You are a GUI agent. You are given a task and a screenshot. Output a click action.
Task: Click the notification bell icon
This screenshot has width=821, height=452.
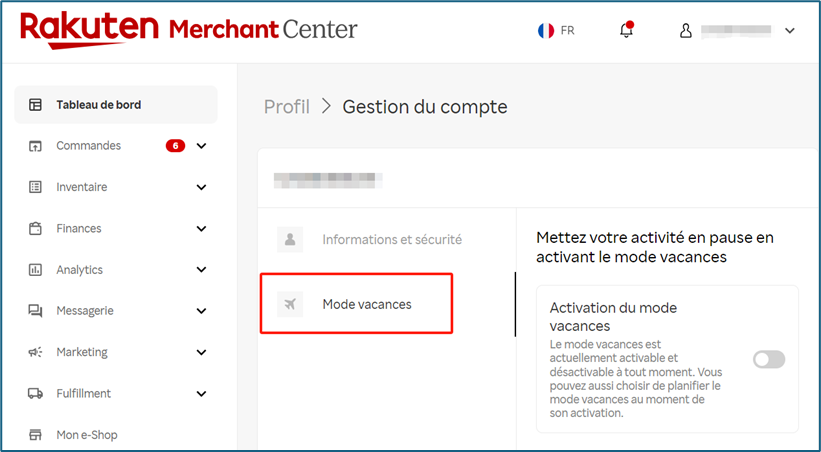pos(626,30)
